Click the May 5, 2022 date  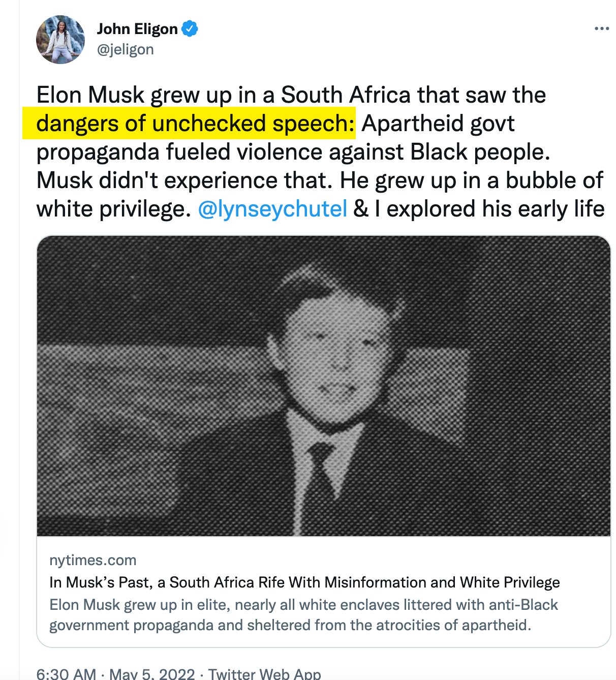pos(152,674)
